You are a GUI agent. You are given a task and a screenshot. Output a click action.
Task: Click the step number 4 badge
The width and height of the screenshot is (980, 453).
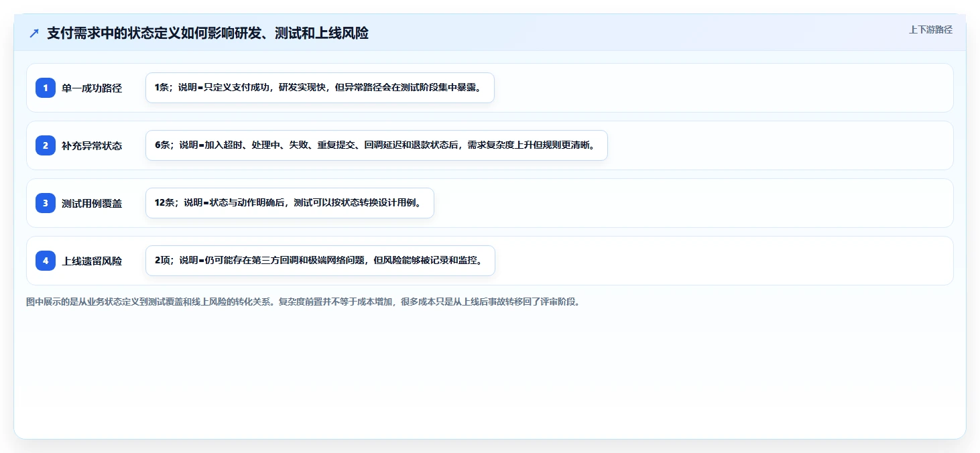point(46,261)
